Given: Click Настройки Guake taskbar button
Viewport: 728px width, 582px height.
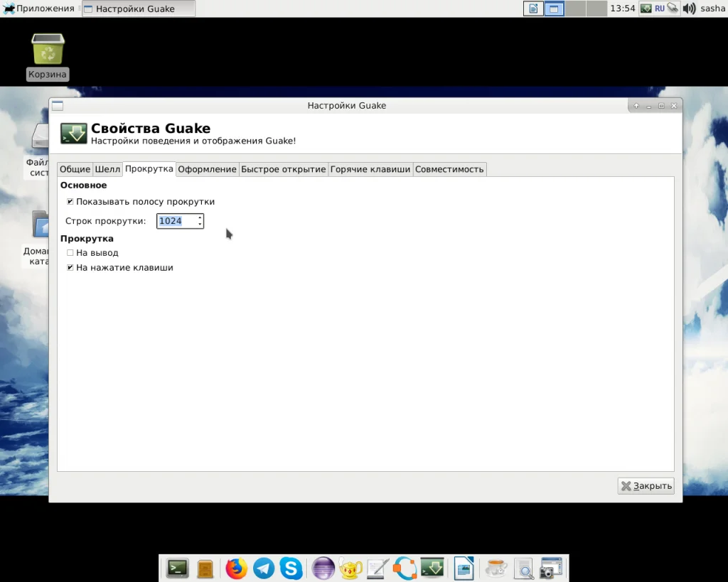Looking at the screenshot, I should pos(139,9).
